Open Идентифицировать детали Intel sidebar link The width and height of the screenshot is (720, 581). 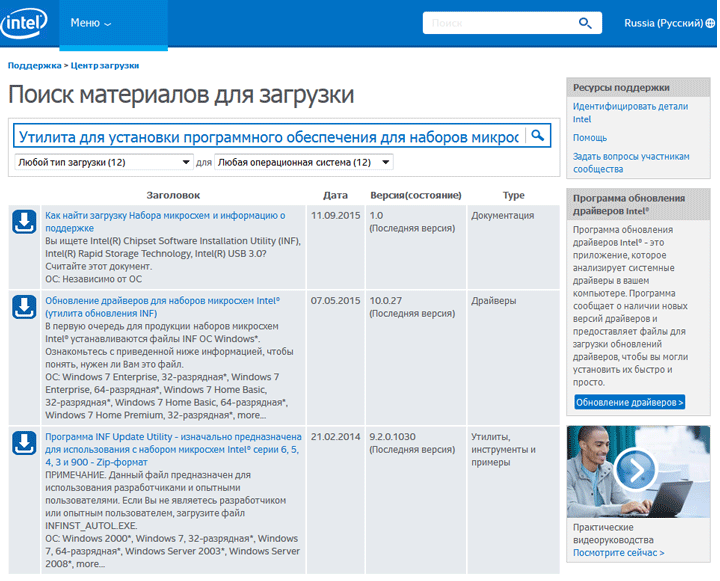pyautogui.click(x=630, y=113)
